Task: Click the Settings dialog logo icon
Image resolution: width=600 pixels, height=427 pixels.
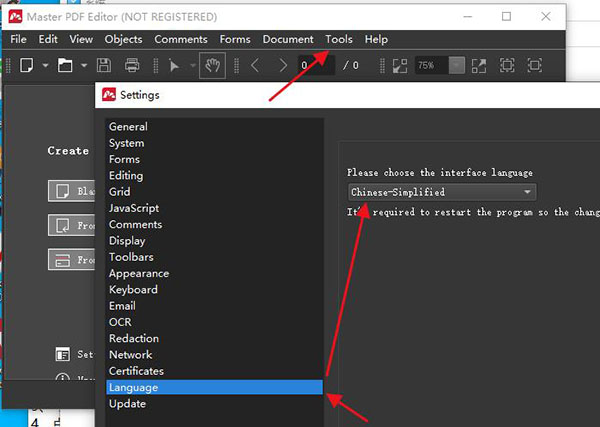Action: tap(109, 95)
